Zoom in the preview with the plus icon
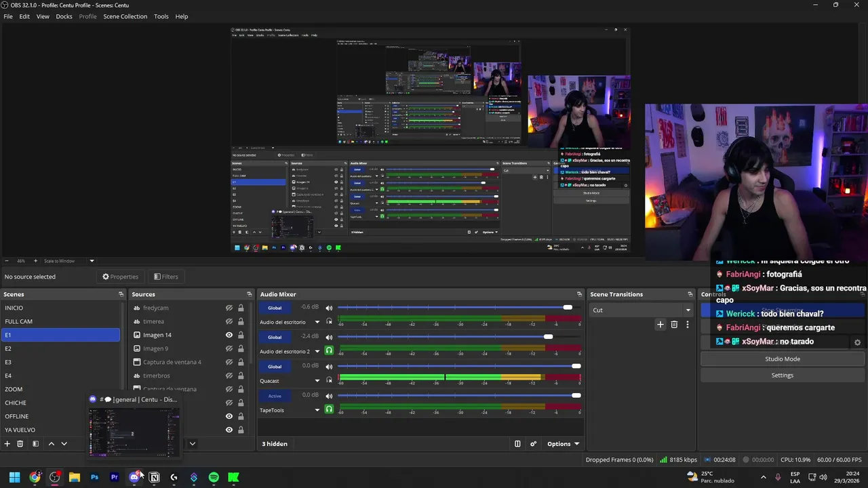 click(x=34, y=261)
